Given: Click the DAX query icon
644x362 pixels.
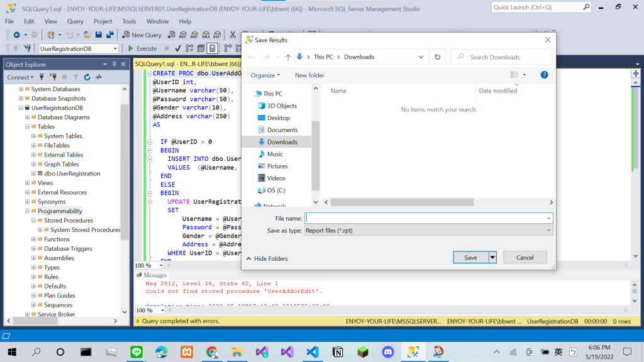Looking at the screenshot, I should pyautogui.click(x=217, y=35).
